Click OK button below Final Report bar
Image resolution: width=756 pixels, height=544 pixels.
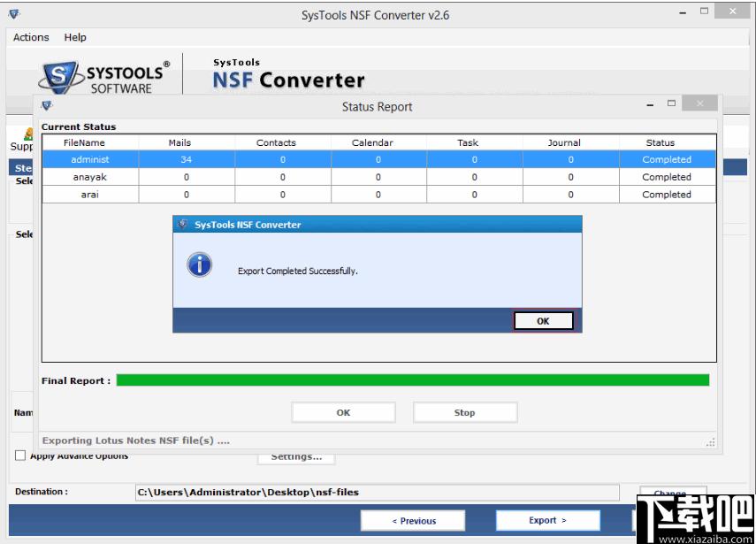(x=343, y=412)
